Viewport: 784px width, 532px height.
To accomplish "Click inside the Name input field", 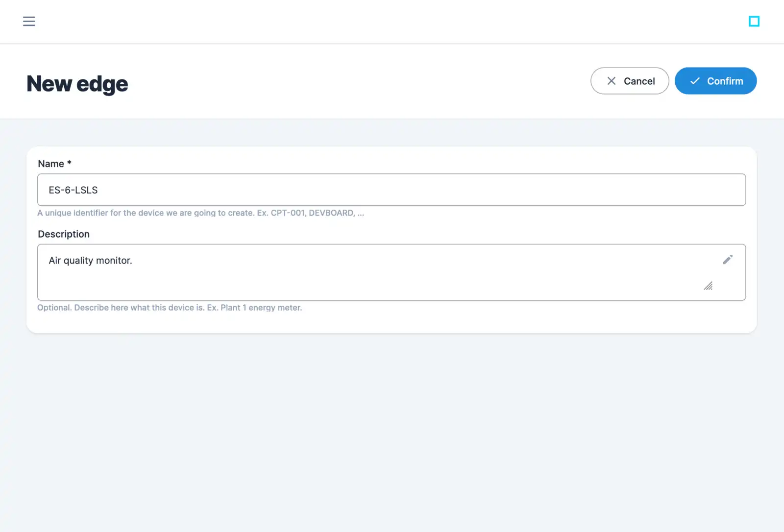I will 343,190.
